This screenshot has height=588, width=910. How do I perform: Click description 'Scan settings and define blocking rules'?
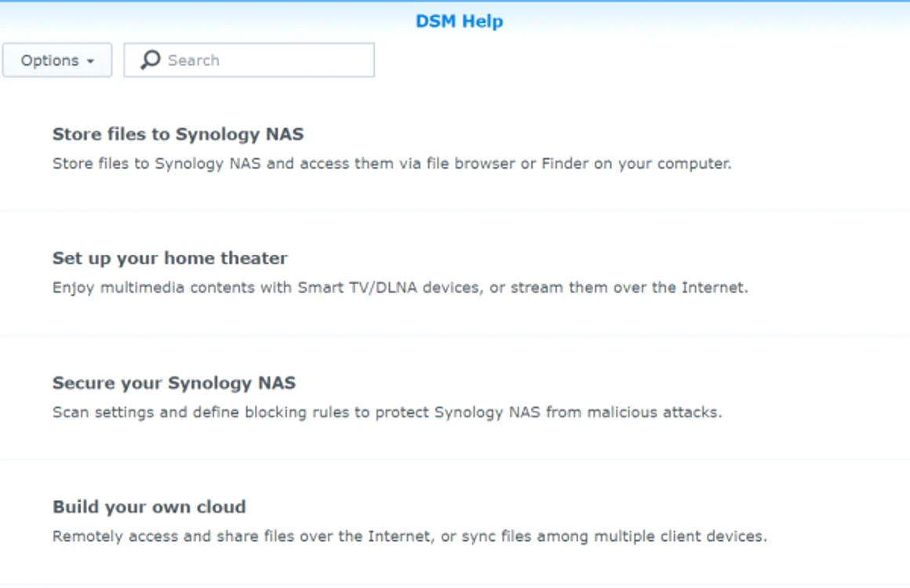387,412
